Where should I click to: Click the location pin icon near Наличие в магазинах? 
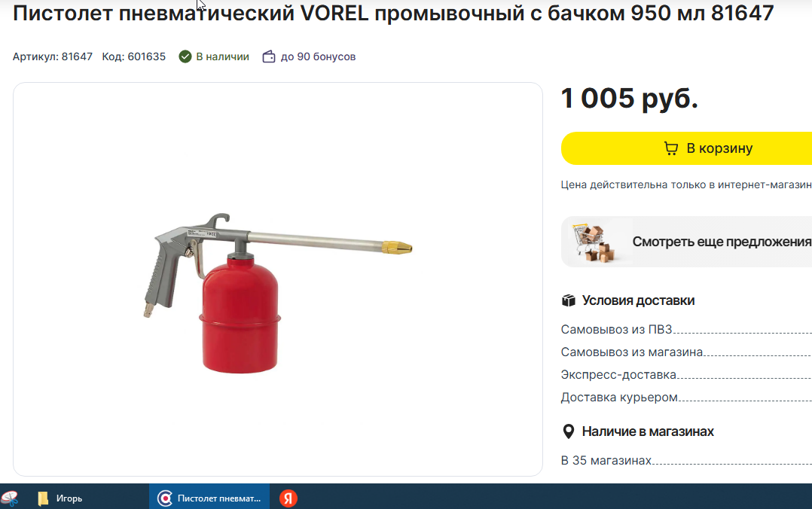coord(568,431)
